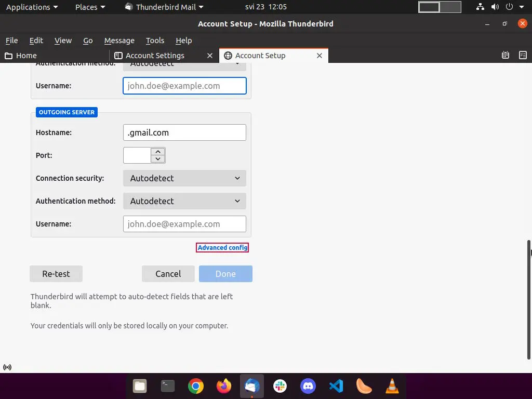This screenshot has width=532, height=399.
Task: Switch to the Home tab
Action: [54, 56]
